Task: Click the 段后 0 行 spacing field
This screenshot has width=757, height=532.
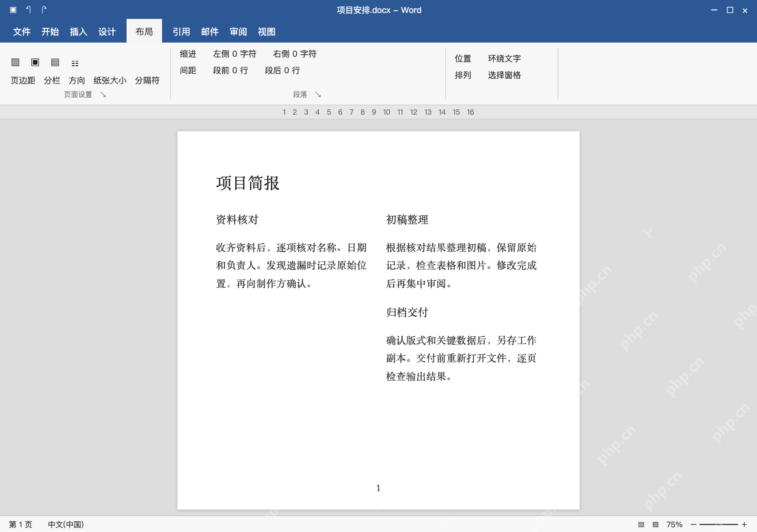Action: (283, 70)
